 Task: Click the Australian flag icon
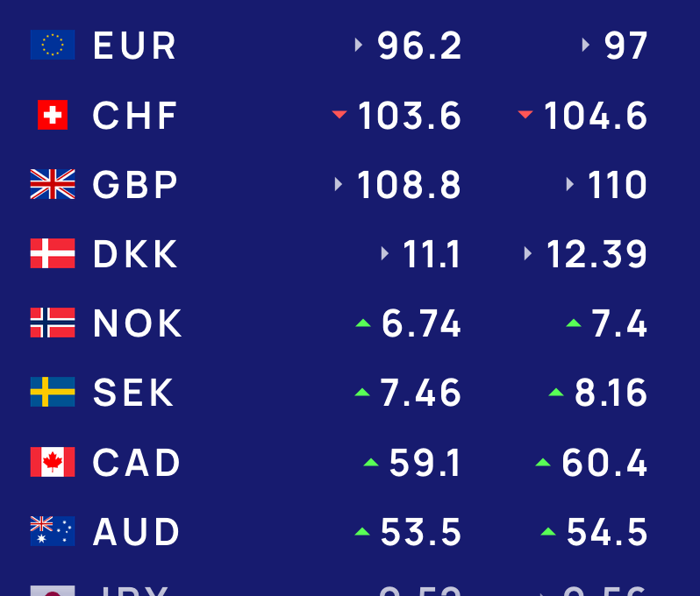pos(53,531)
